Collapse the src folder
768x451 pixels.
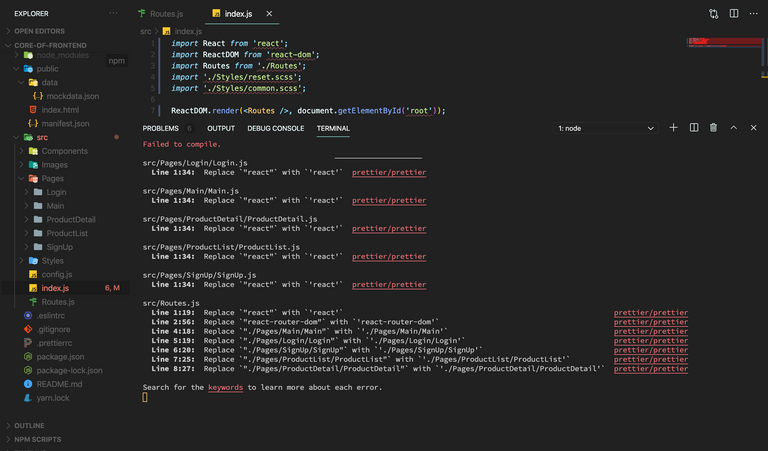point(42,137)
